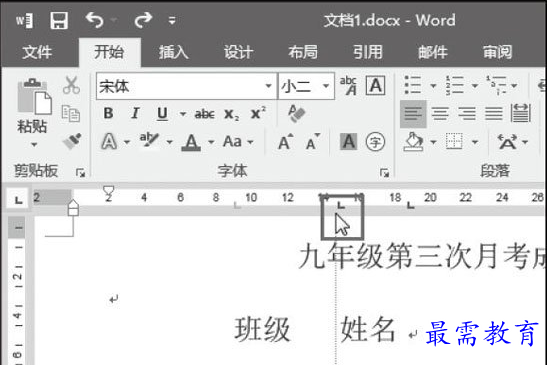This screenshot has height=365, width=547.
Task: Apply character shading with shaded A
Action: click(348, 142)
